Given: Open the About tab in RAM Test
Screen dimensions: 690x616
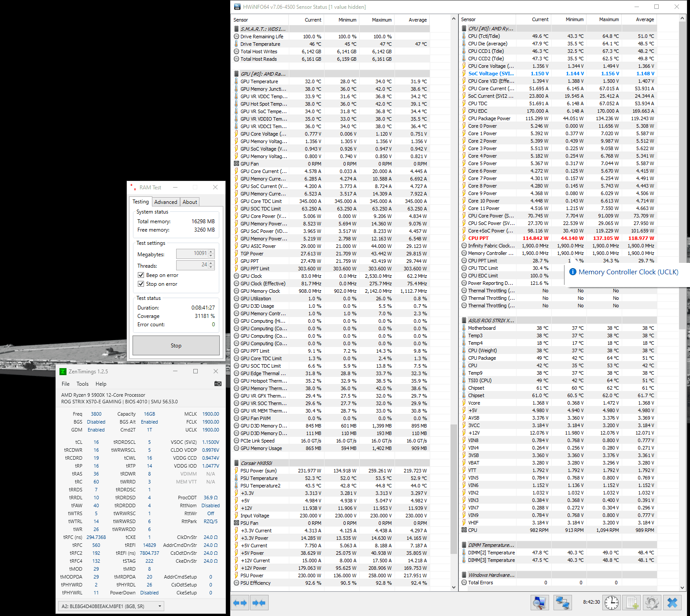Looking at the screenshot, I should [190, 202].
